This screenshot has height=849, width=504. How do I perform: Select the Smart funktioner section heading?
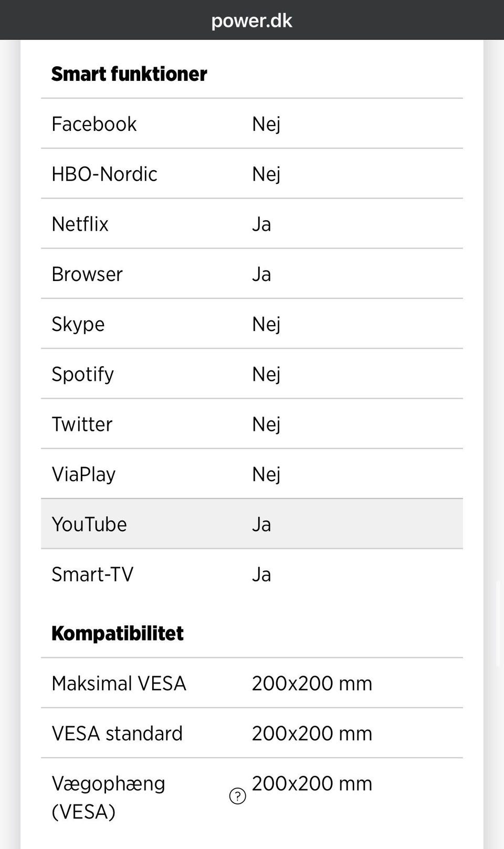pos(129,74)
